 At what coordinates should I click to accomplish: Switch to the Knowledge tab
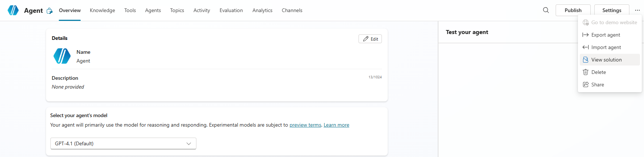coord(102,10)
